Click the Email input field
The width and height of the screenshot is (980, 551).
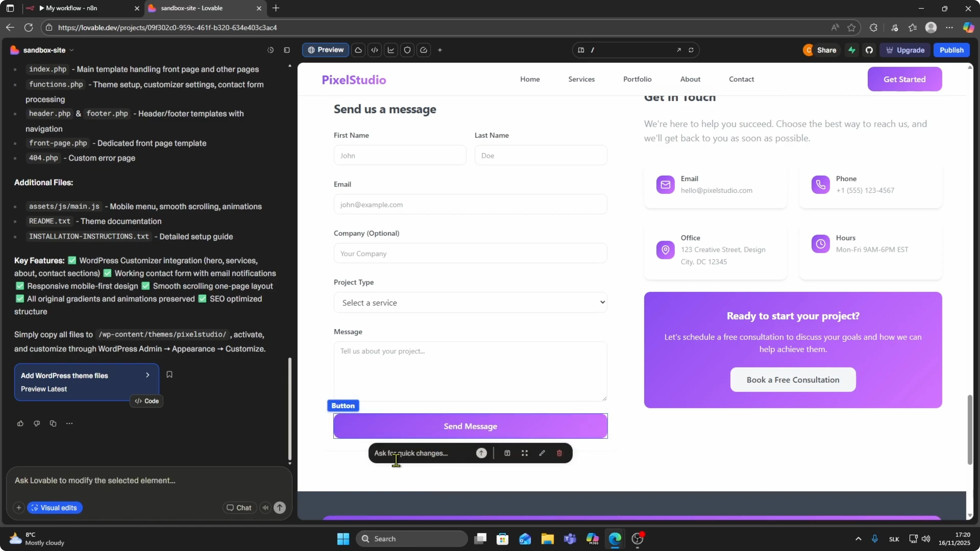coord(470,204)
